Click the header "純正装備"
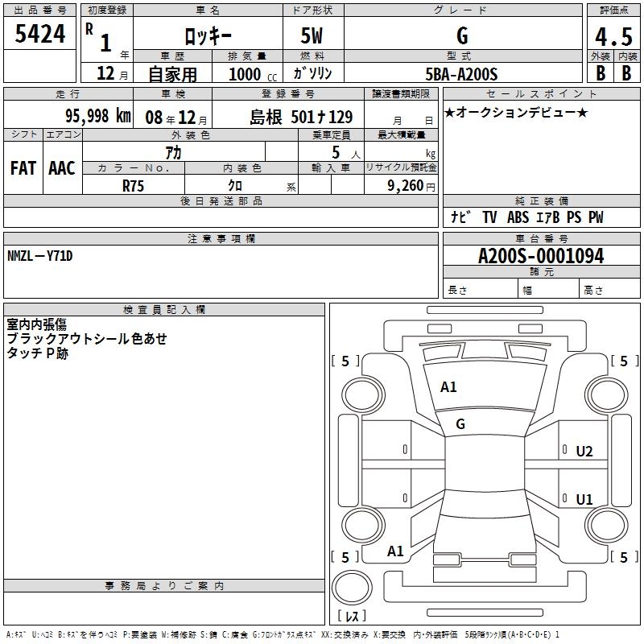The image size is (644, 644). (542, 200)
